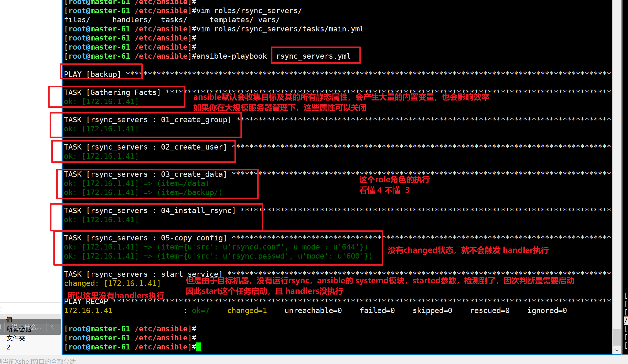Grab the terminal vertical scrollbar thumb

pos(617,337)
